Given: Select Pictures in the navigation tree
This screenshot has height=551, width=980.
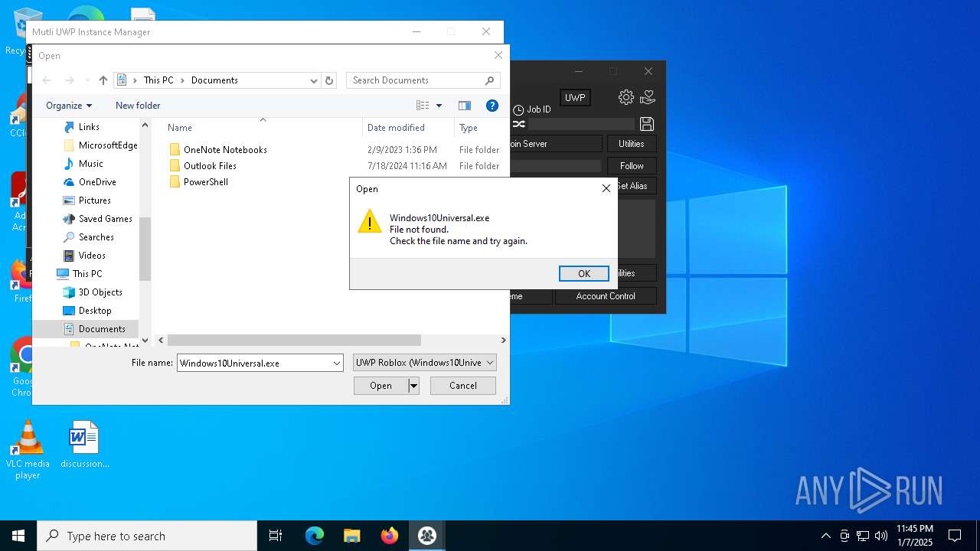Looking at the screenshot, I should 94,201.
